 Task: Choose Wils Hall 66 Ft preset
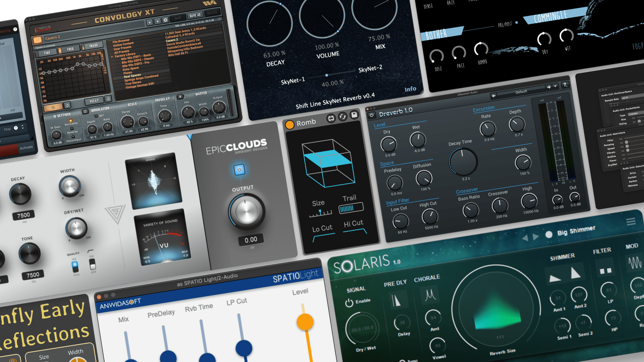point(178,54)
